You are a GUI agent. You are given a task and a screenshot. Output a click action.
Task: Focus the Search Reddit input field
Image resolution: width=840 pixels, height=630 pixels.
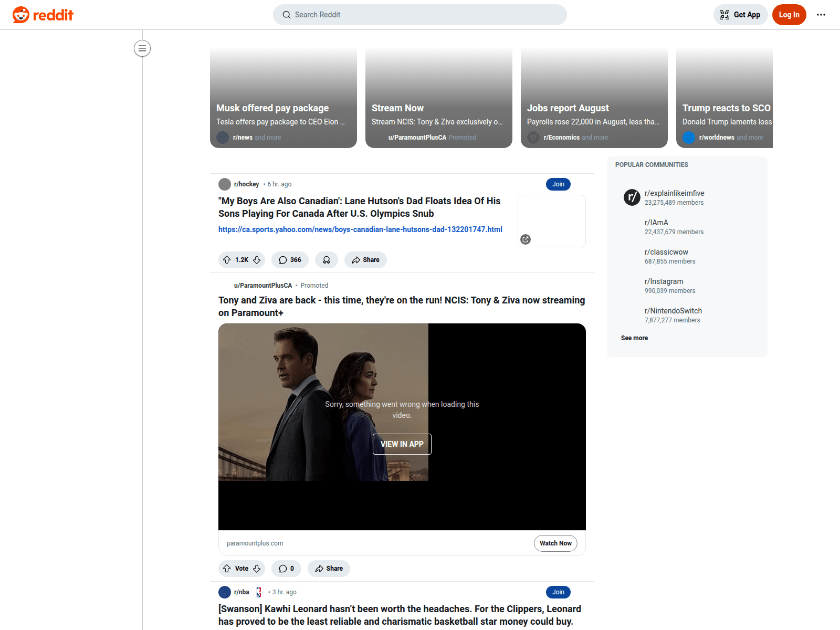(x=420, y=15)
